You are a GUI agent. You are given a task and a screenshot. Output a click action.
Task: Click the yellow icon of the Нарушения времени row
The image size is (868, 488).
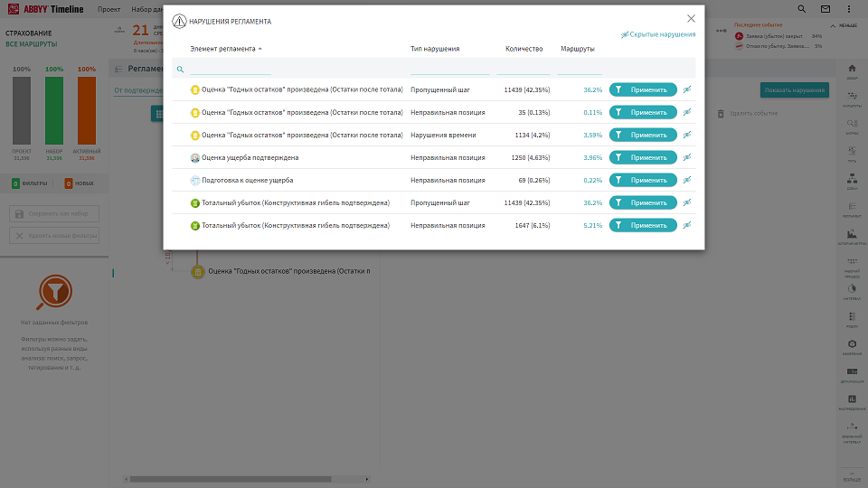[195, 135]
